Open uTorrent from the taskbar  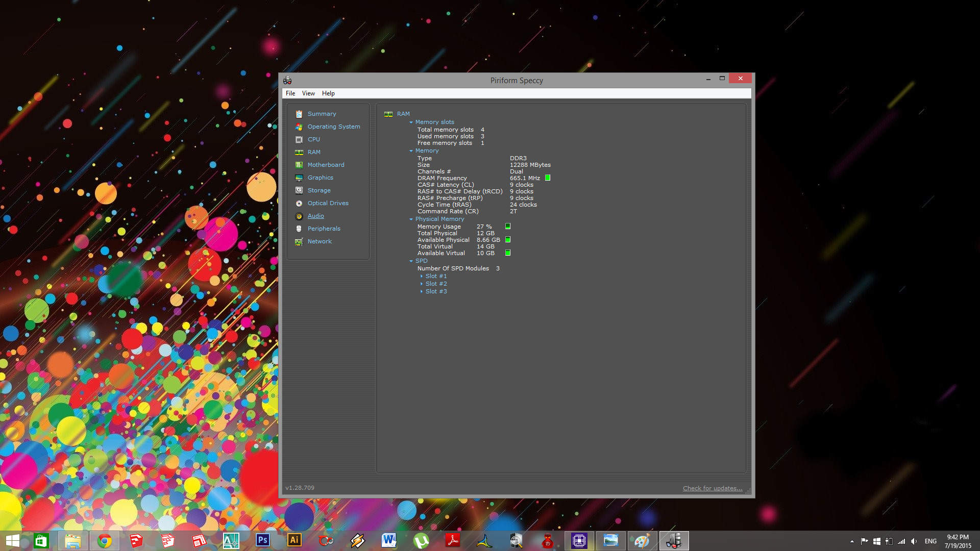[421, 540]
